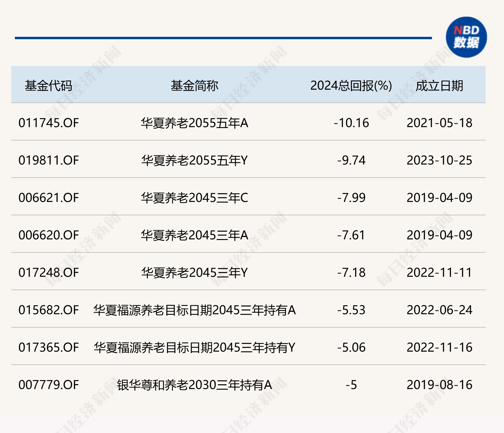Click return value -7.61
504x433 pixels.
(351, 235)
